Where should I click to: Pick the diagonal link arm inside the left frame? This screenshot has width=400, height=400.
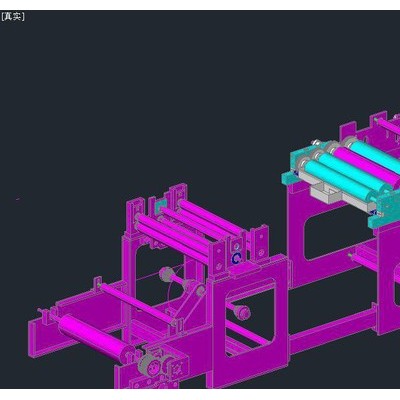click(x=187, y=304)
